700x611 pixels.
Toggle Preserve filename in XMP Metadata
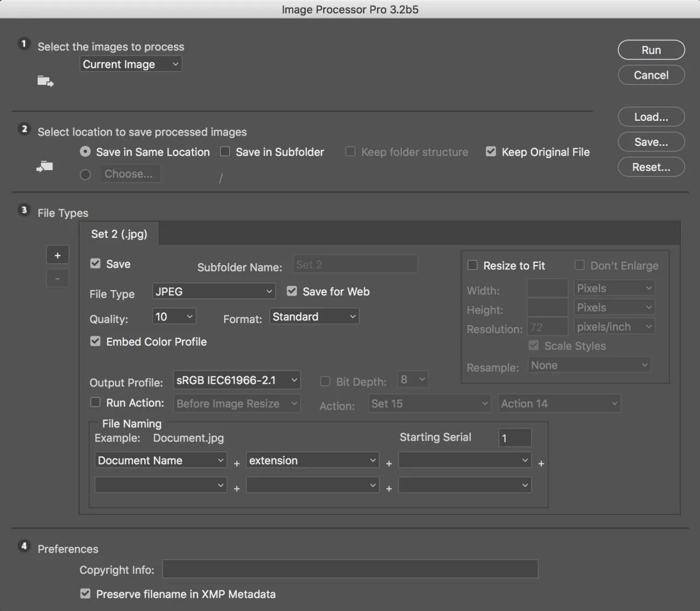(x=85, y=594)
